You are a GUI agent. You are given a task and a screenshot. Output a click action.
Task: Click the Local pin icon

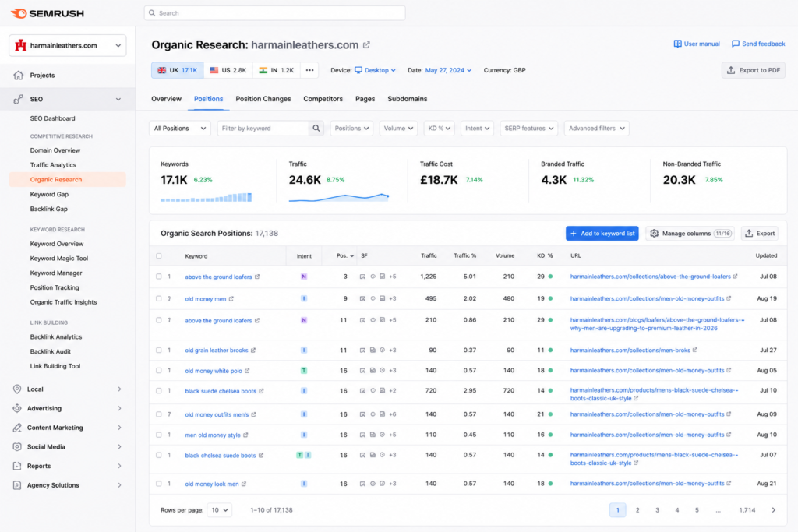[x=17, y=389]
